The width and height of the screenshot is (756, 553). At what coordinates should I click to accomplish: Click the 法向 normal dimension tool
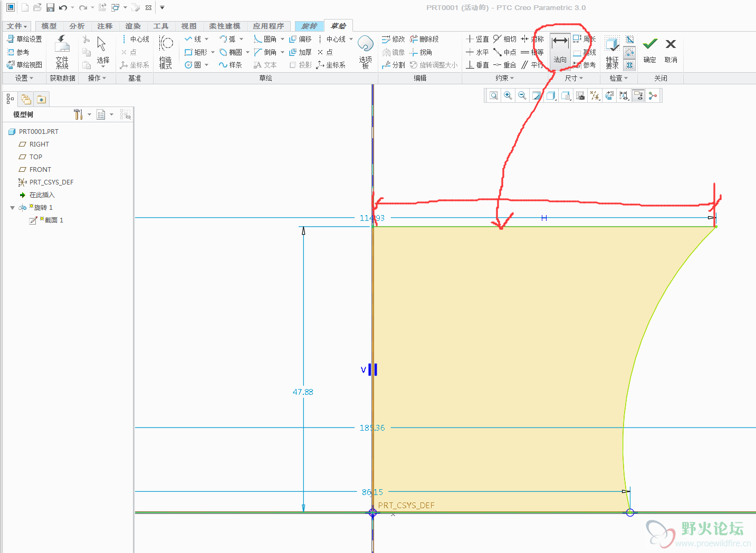pyautogui.click(x=560, y=51)
